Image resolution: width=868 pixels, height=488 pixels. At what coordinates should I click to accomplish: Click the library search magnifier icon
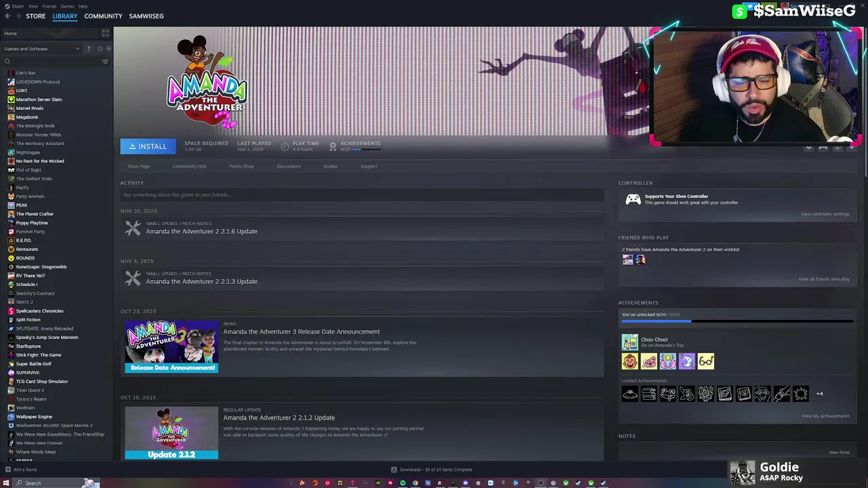[x=7, y=62]
